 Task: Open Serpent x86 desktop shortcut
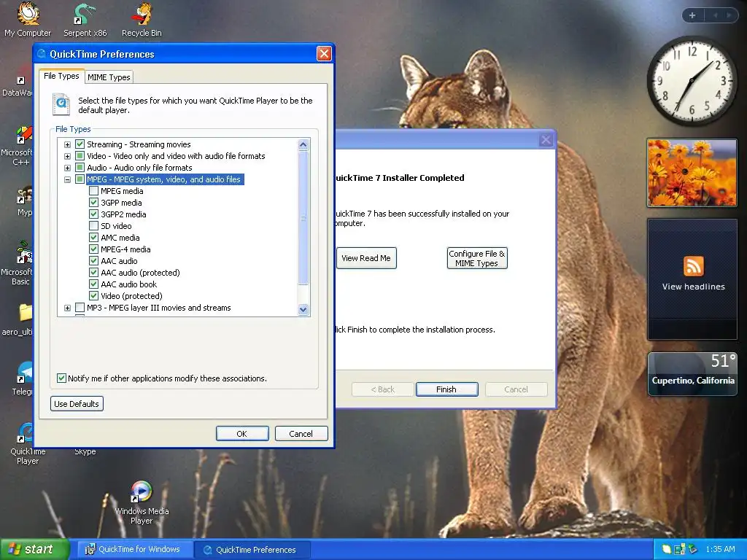click(85, 19)
